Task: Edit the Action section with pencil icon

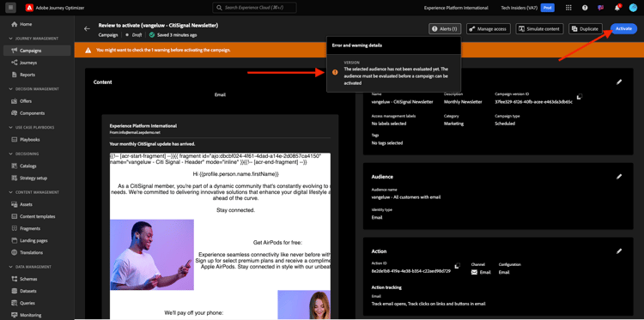Action: [619, 251]
